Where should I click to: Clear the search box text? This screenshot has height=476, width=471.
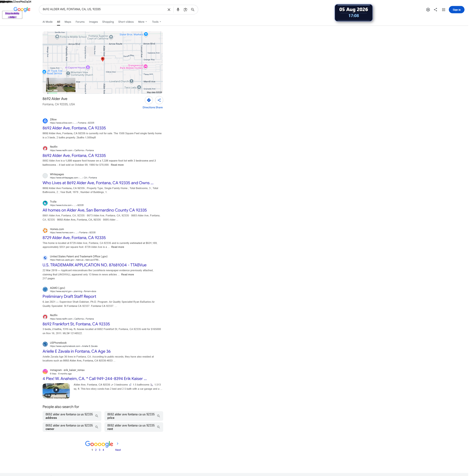169,10
